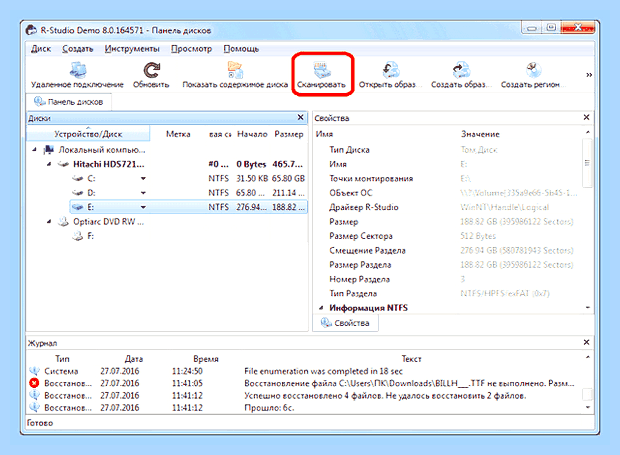Sort by Метка column header
The width and height of the screenshot is (620, 455).
[178, 134]
